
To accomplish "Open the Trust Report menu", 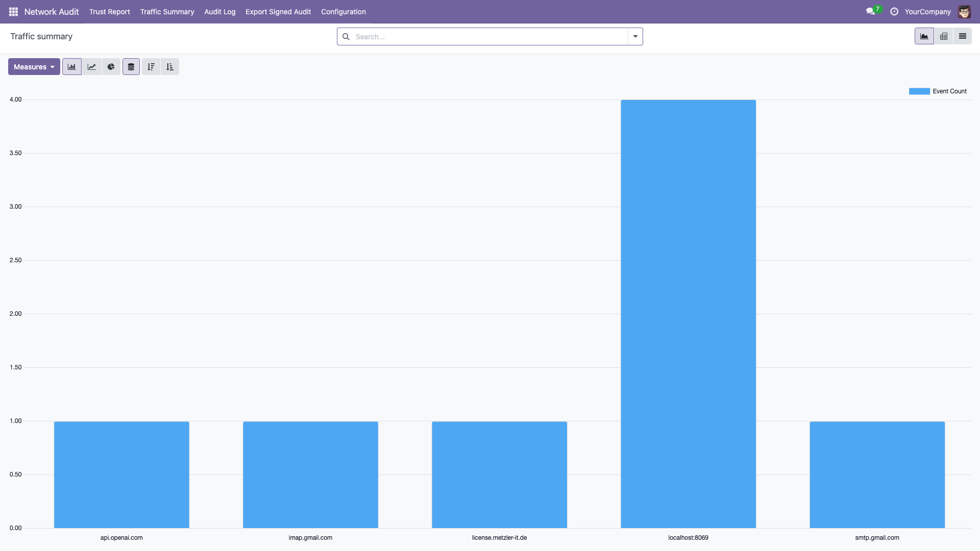I will click(x=110, y=12).
